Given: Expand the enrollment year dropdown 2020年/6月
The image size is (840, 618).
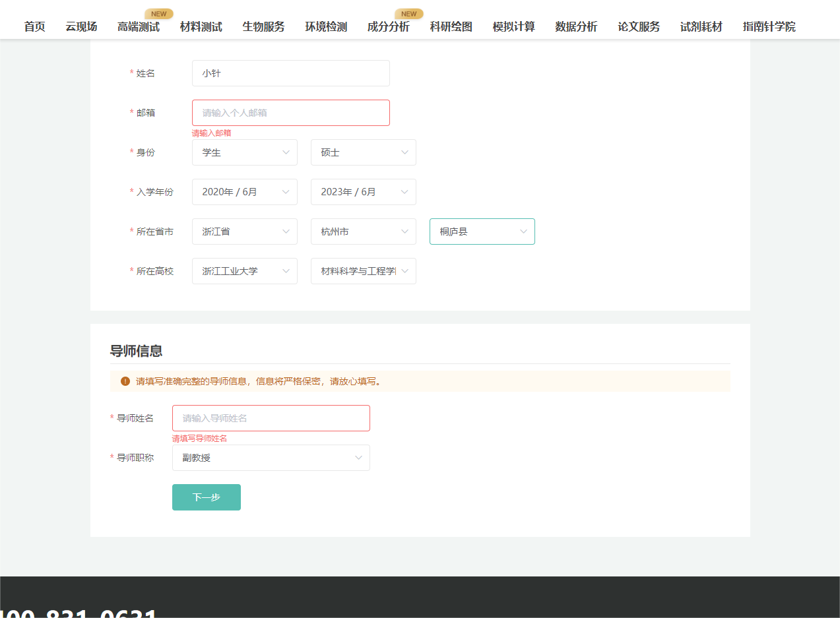Looking at the screenshot, I should point(244,192).
